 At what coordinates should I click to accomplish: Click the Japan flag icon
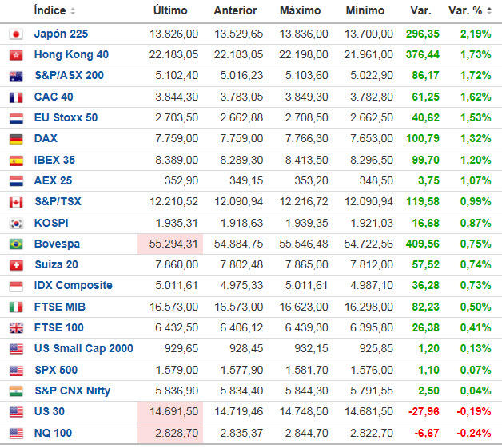(15, 34)
